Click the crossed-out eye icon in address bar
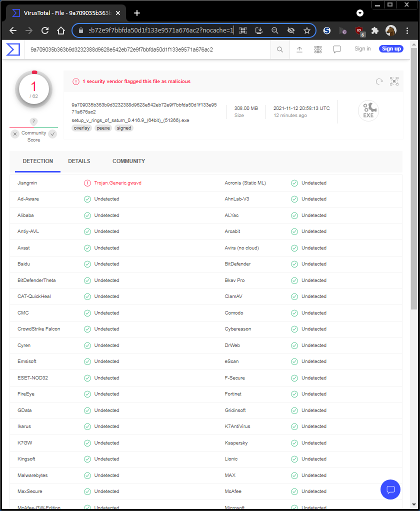 [x=291, y=30]
